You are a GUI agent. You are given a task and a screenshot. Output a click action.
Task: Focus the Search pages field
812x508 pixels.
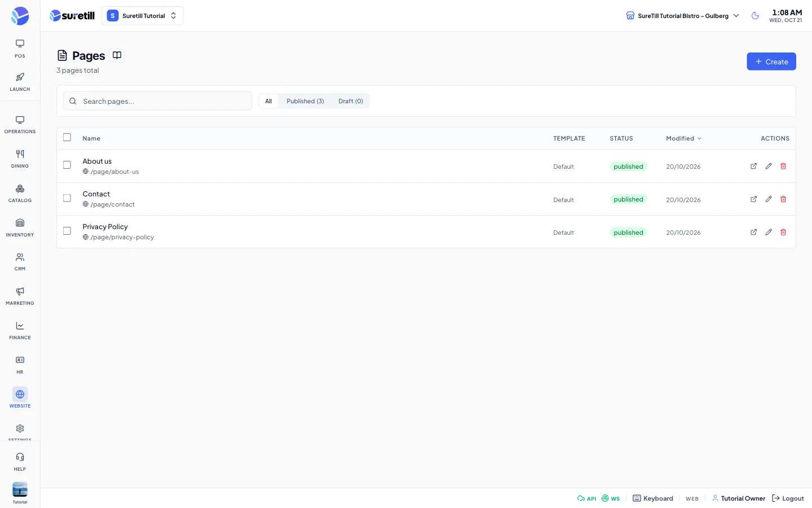158,101
